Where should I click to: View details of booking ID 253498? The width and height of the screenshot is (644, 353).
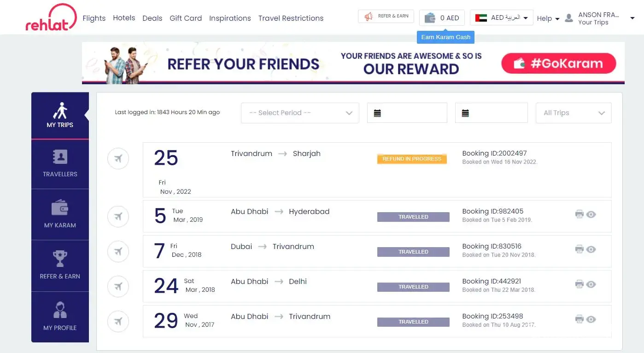pos(591,319)
